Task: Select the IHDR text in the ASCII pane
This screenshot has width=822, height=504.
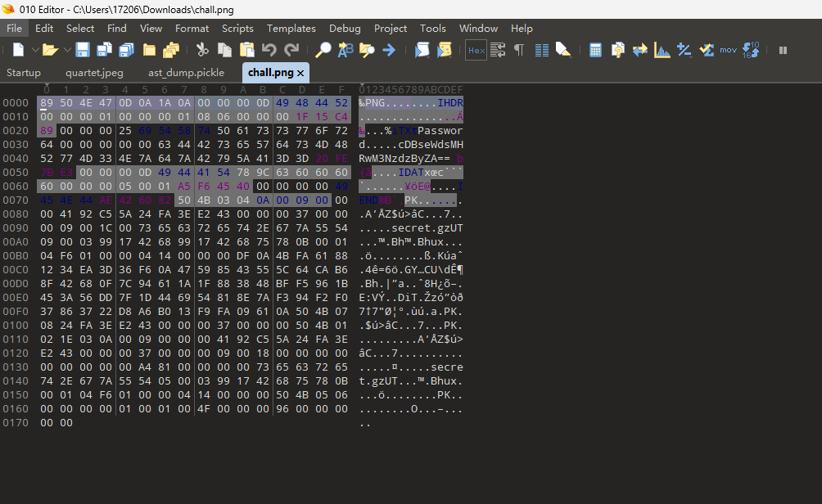Action: coord(450,102)
